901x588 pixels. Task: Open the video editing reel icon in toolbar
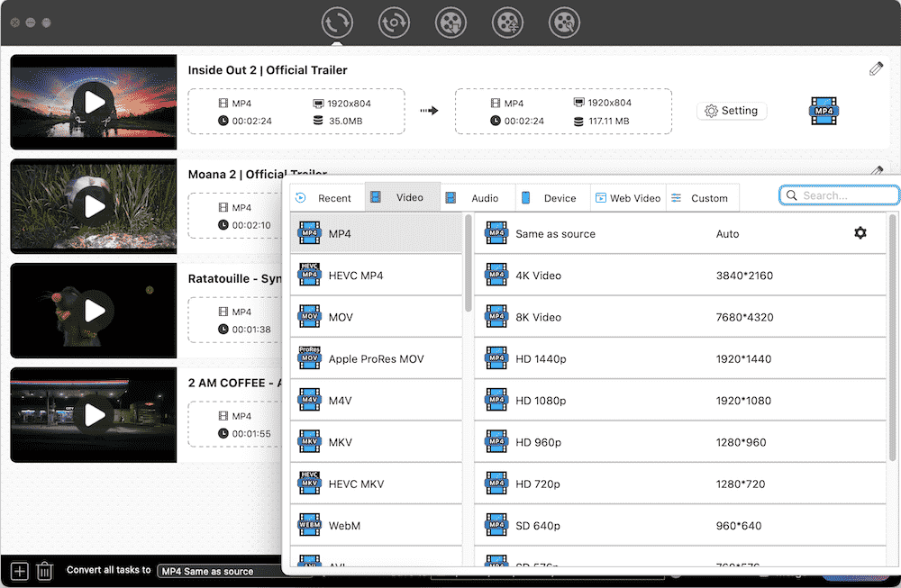tap(564, 23)
